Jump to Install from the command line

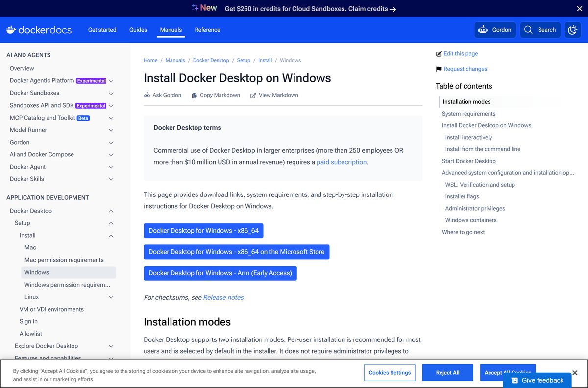click(483, 149)
